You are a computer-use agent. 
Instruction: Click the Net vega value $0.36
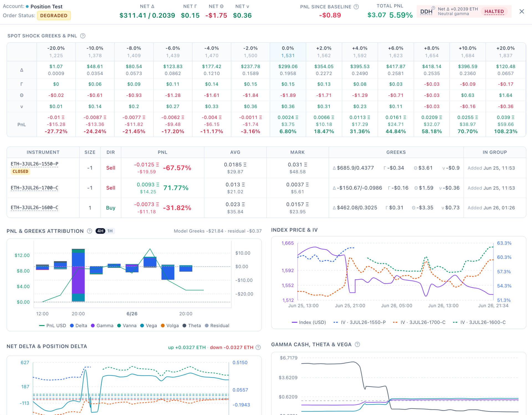[x=242, y=16]
